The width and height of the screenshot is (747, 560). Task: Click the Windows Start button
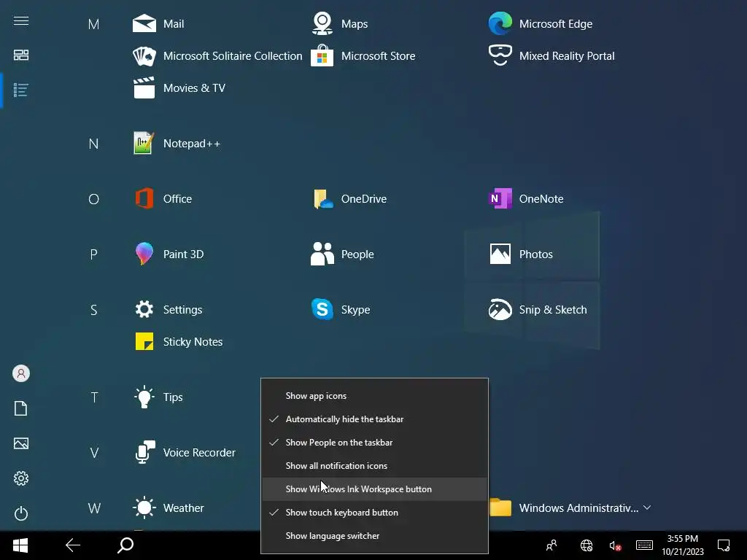[x=20, y=545]
